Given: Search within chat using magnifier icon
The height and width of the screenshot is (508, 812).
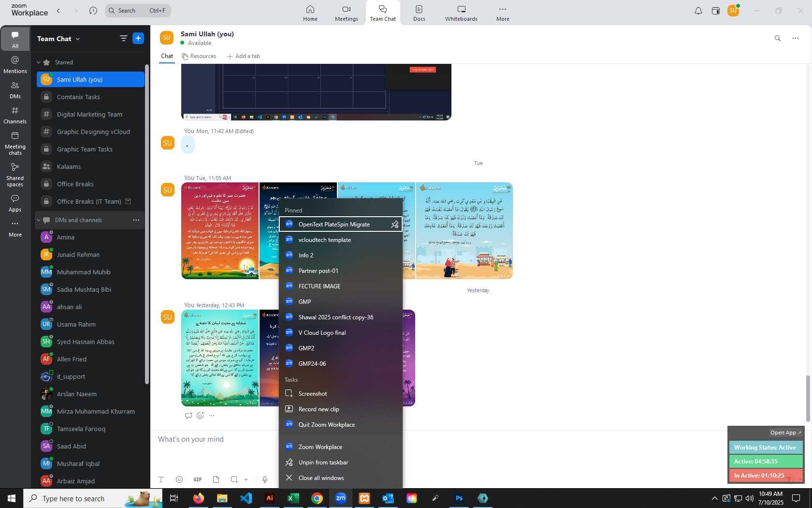Looking at the screenshot, I should (x=778, y=38).
